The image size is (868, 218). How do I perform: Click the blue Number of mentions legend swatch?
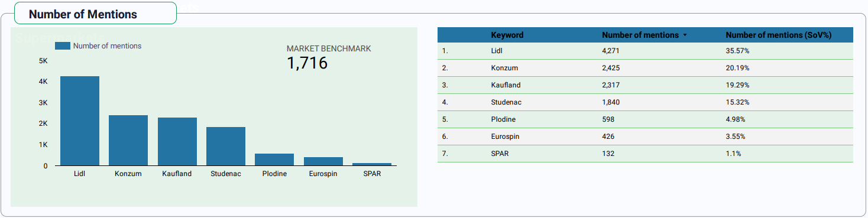click(x=63, y=46)
